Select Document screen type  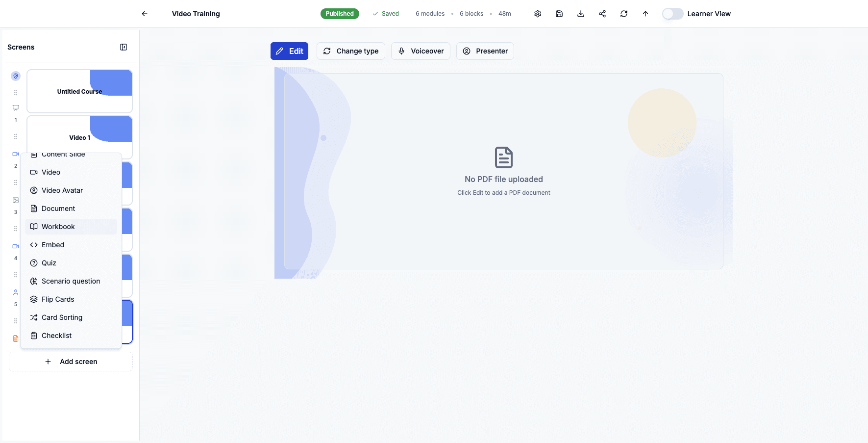[71, 208]
